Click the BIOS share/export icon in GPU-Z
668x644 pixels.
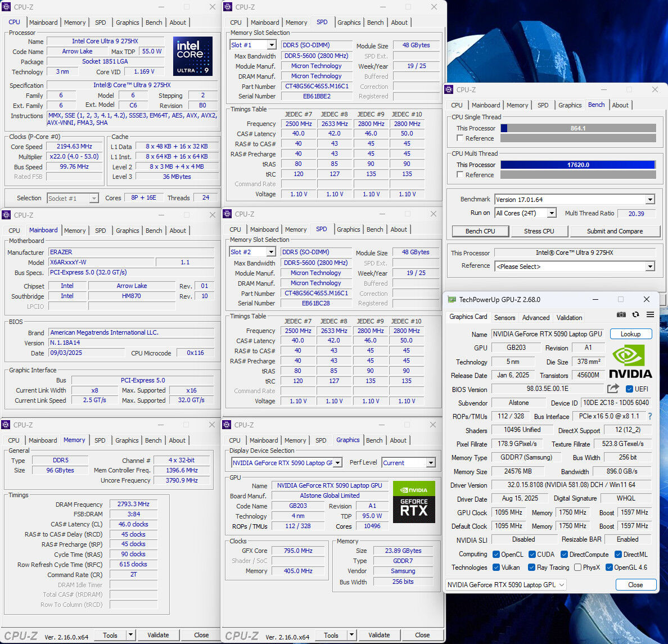click(x=613, y=388)
